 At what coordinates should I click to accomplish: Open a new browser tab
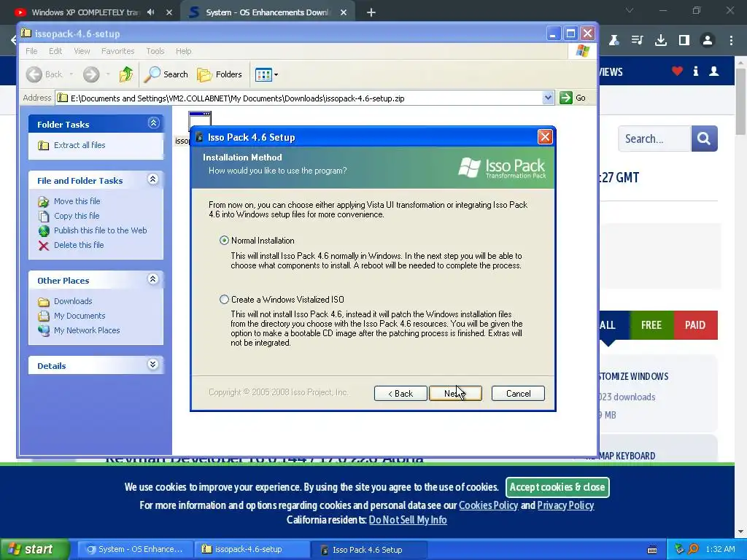pos(371,12)
